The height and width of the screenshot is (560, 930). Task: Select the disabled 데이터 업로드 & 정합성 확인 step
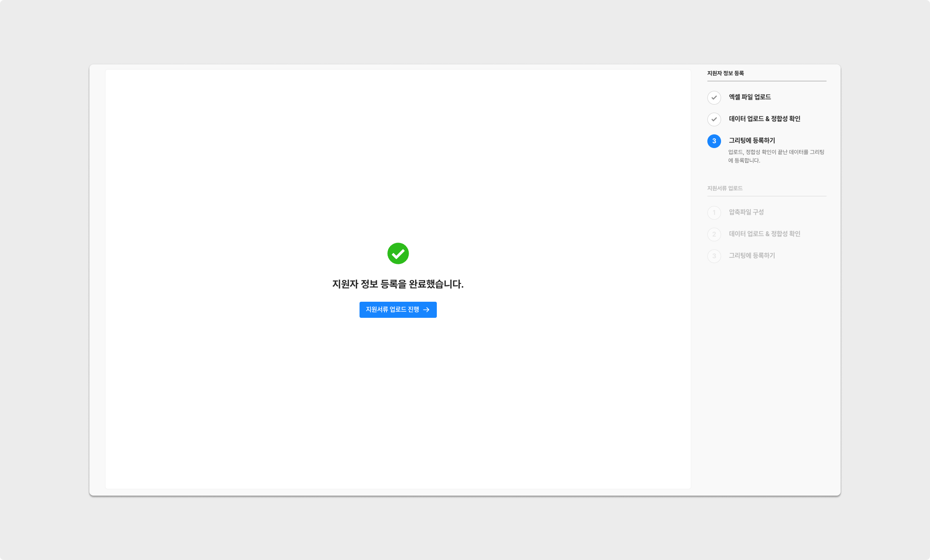click(x=764, y=234)
